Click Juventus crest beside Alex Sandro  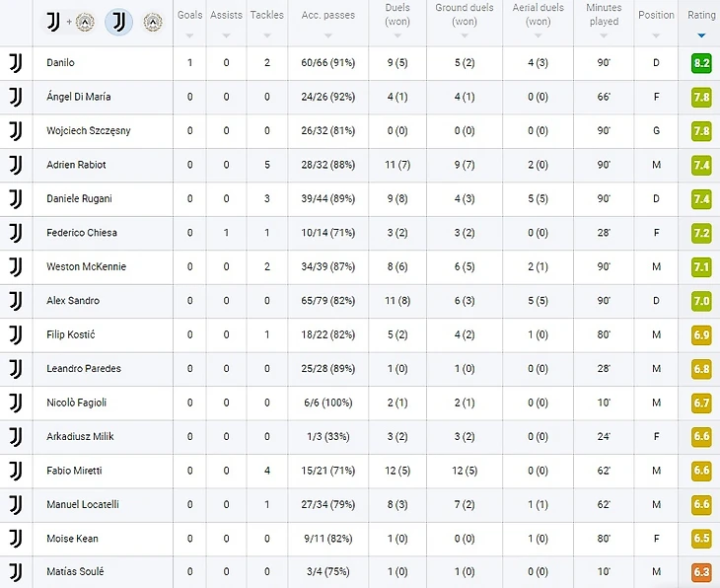click(16, 301)
